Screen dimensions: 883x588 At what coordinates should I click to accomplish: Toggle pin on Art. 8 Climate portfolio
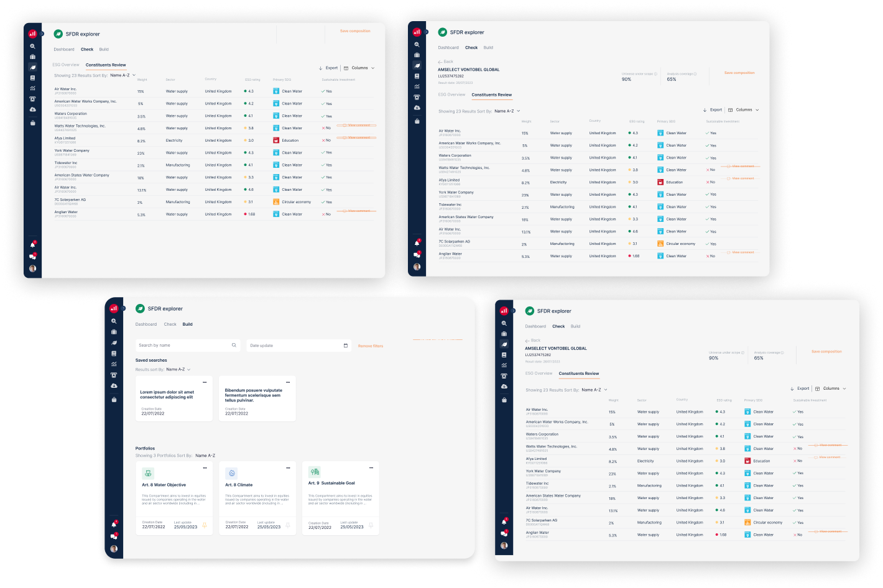(288, 526)
